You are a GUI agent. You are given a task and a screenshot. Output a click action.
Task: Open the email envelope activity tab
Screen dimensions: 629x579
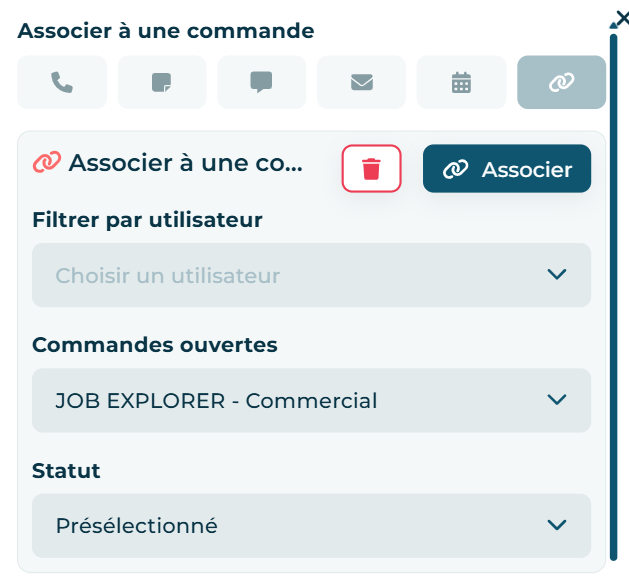pyautogui.click(x=361, y=82)
